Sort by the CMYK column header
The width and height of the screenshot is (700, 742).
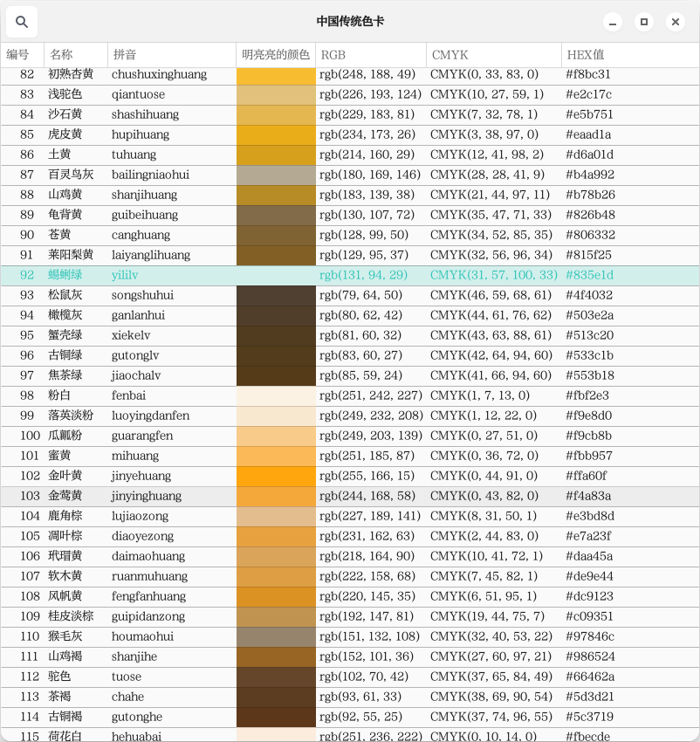pos(494,55)
